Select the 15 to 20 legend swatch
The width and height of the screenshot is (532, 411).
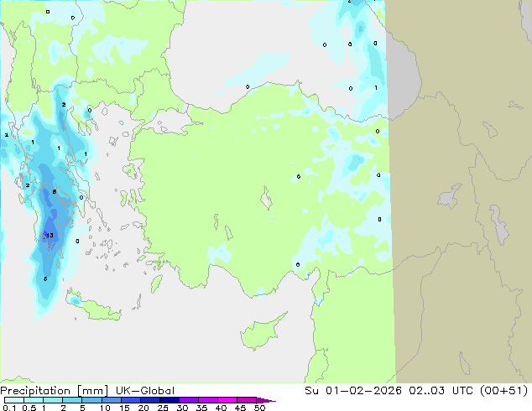point(130,400)
